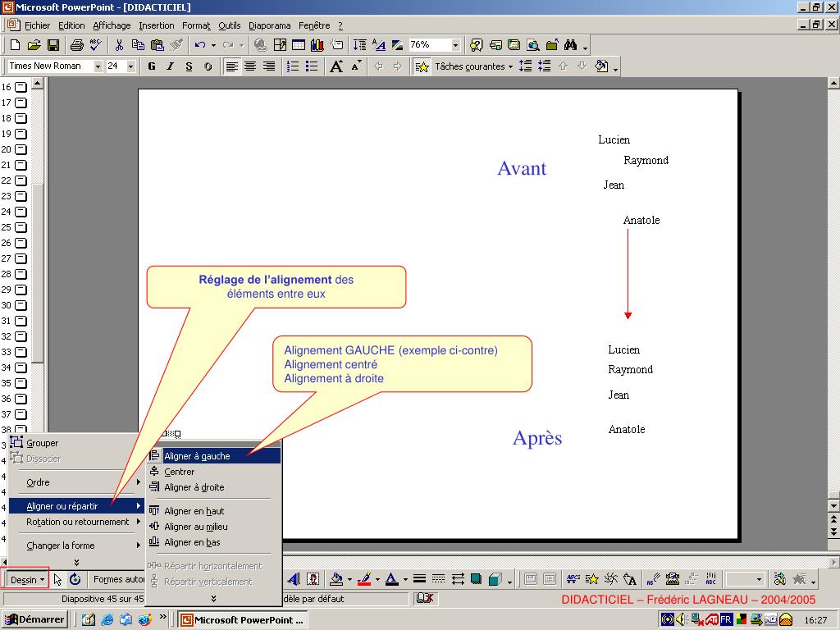Expand the Ordre submenu
Viewport: 840px width, 630px height.
tap(75, 482)
